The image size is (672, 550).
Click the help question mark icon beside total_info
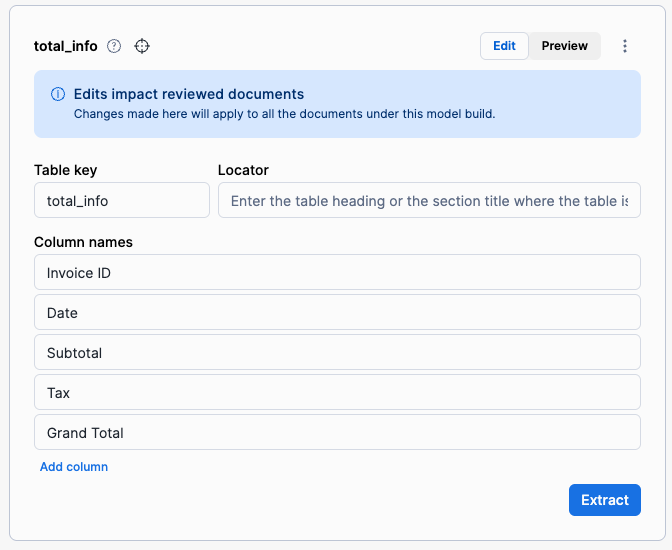[114, 46]
